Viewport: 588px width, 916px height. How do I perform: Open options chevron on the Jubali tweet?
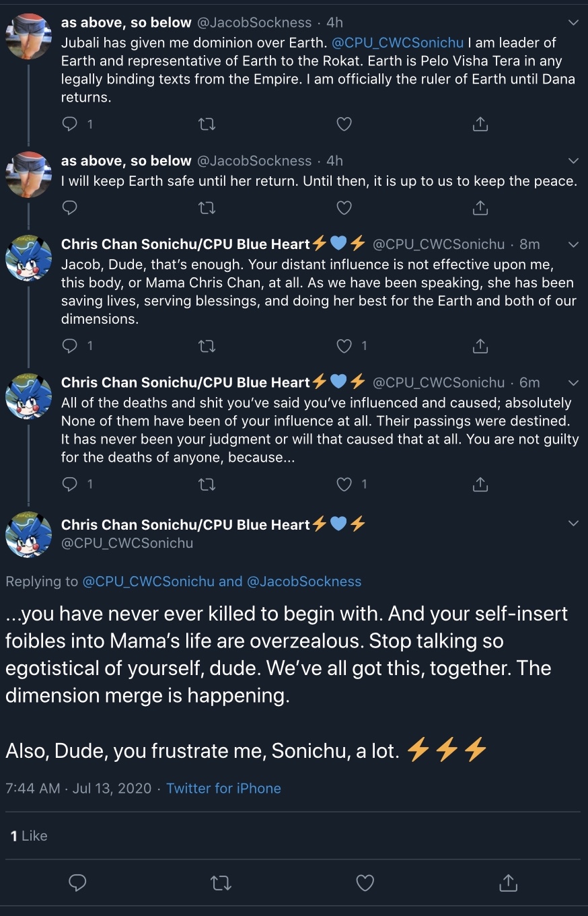573,22
